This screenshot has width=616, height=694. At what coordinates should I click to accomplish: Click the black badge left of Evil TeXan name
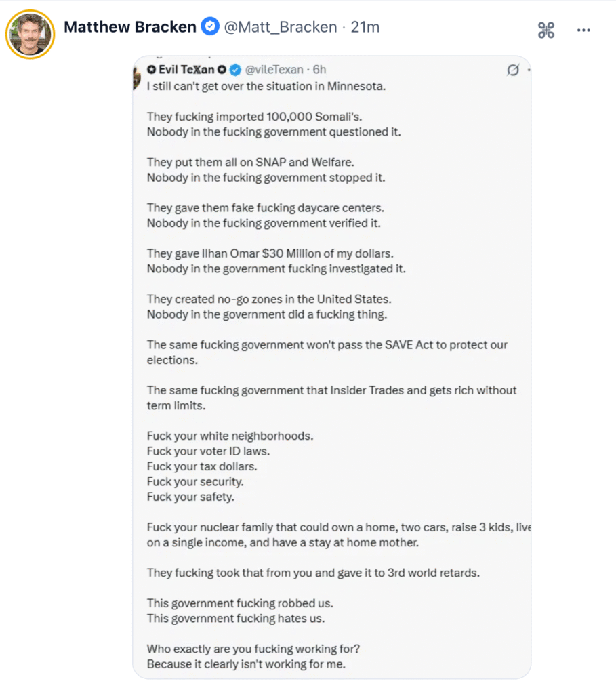[151, 69]
